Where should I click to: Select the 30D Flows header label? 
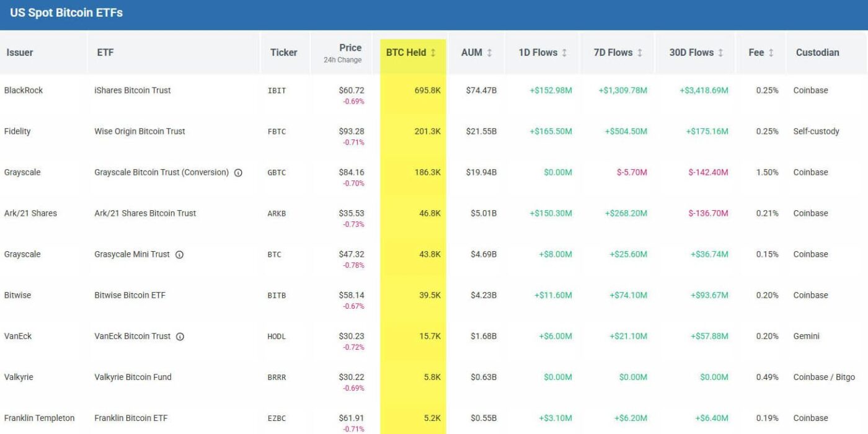(x=691, y=53)
